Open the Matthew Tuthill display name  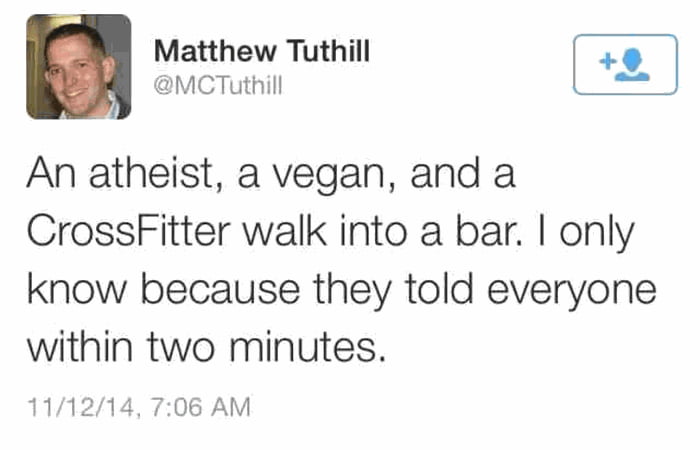coord(264,53)
